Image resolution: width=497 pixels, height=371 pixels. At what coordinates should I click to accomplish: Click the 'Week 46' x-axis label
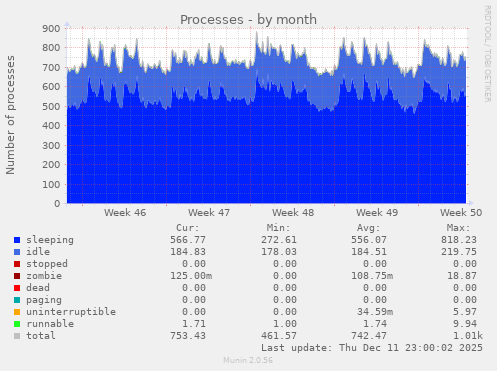tap(125, 213)
